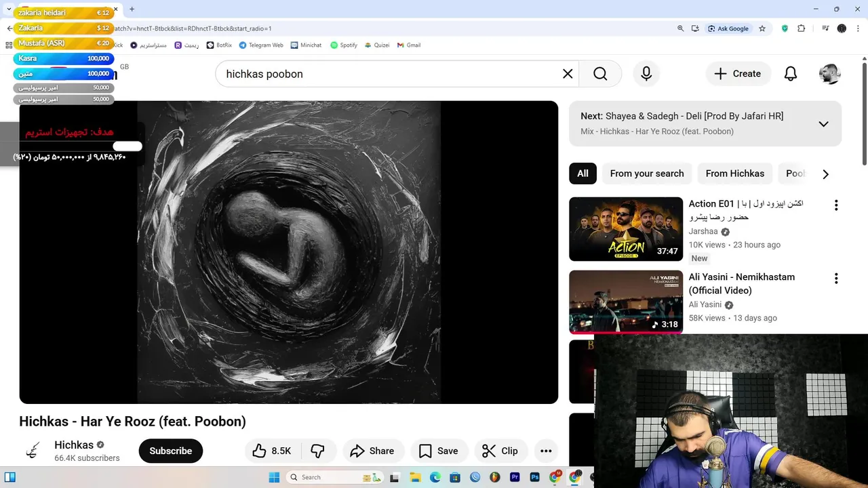The height and width of the screenshot is (488, 868).
Task: Open the media control icon in Chrome toolbar
Action: click(825, 28)
